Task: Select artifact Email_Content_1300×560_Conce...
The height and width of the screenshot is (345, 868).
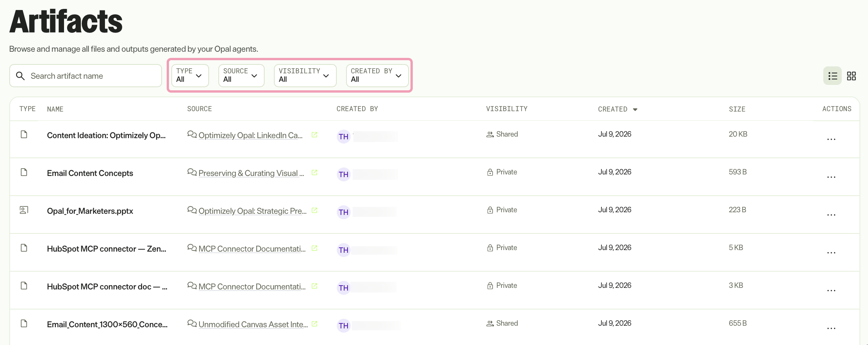Action: point(107,325)
